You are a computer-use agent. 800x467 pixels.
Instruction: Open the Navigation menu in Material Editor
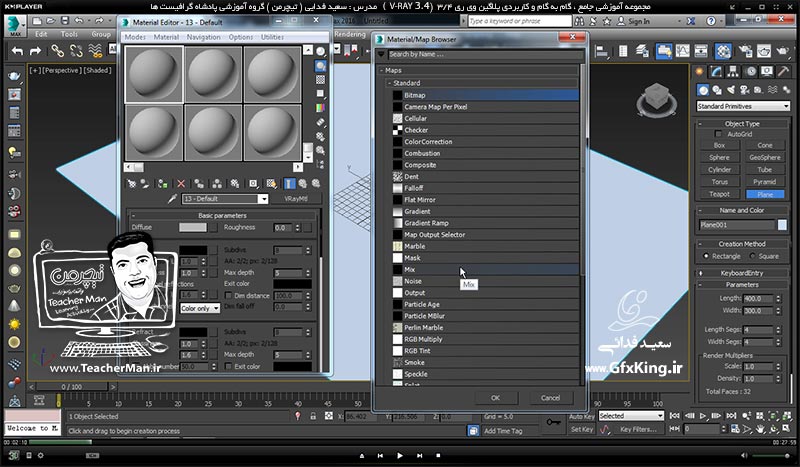click(x=203, y=37)
